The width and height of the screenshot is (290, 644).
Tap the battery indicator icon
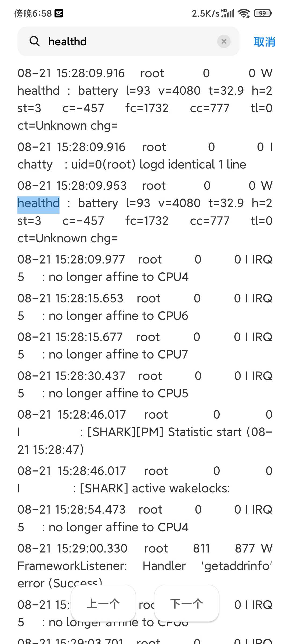click(x=263, y=13)
